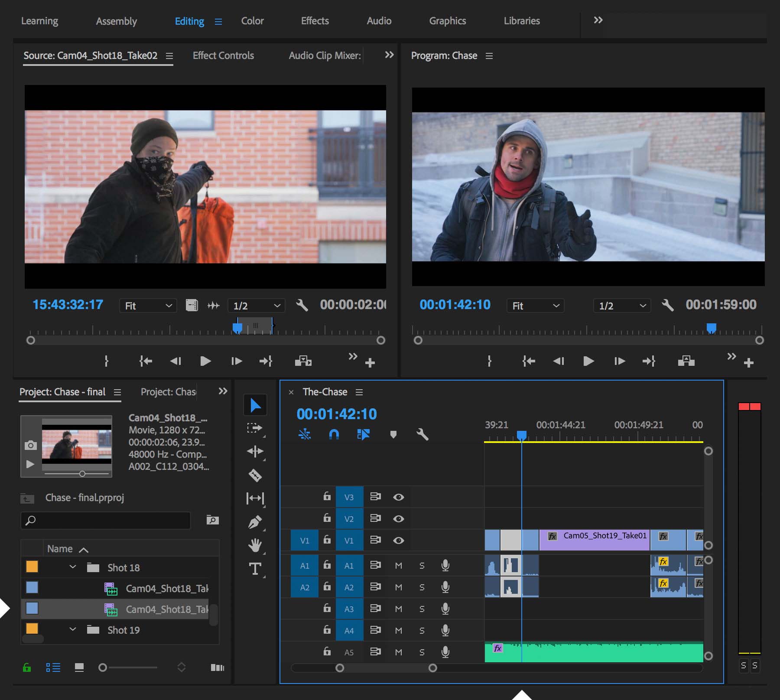The image size is (780, 700).
Task: Mute the A1 audio track
Action: (399, 566)
